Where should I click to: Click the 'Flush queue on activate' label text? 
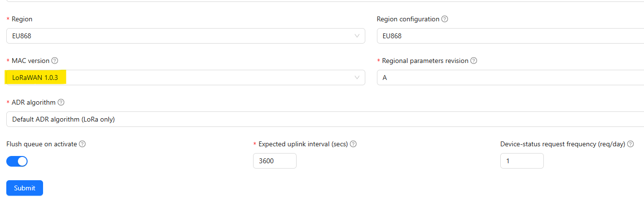point(42,144)
